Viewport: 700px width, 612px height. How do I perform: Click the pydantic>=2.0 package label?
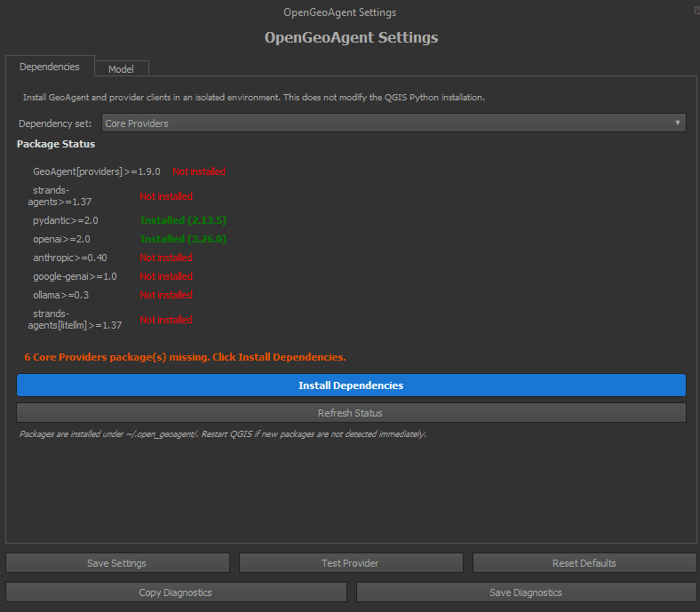pyautogui.click(x=66, y=220)
